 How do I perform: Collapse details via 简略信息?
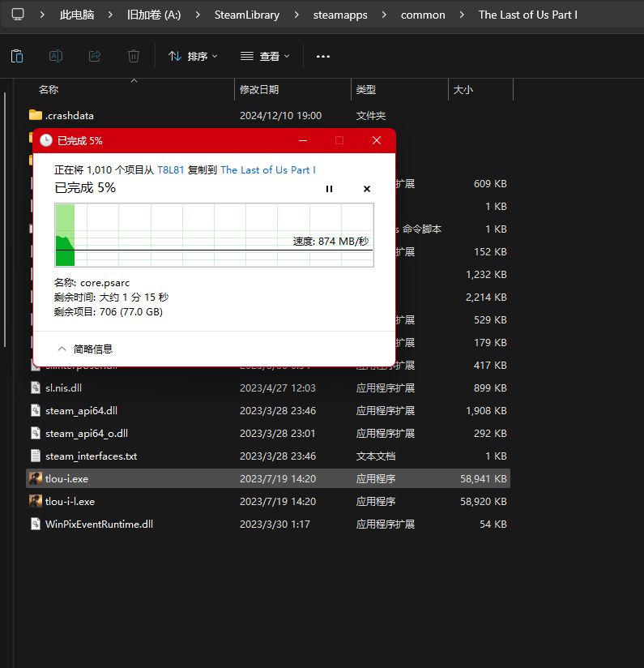pyautogui.click(x=85, y=349)
